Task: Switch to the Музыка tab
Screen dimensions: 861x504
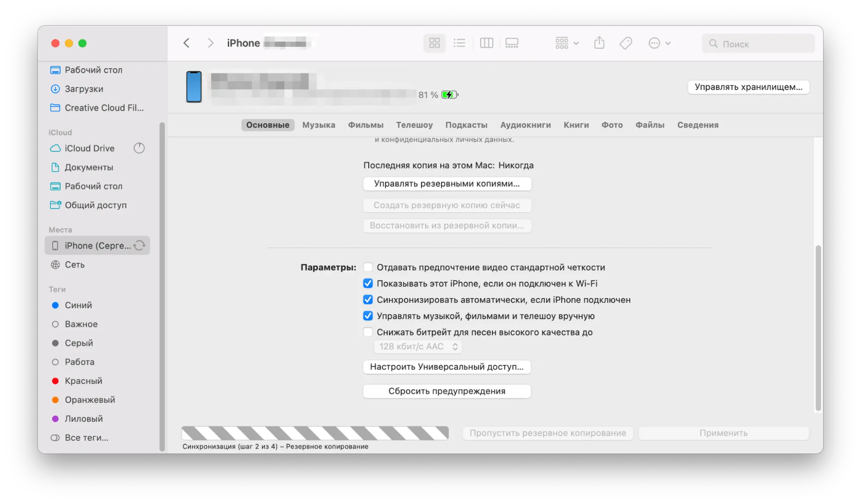Action: coord(319,125)
